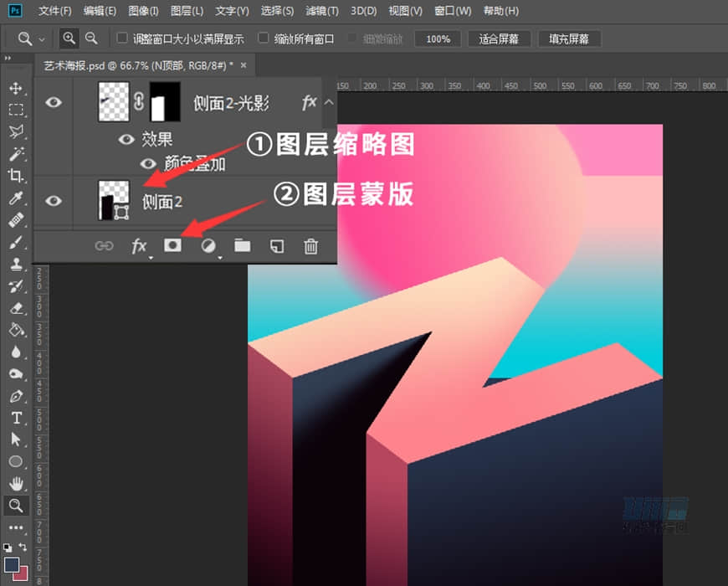728x586 pixels.
Task: Select the Sponge tool
Action: tap(16, 374)
